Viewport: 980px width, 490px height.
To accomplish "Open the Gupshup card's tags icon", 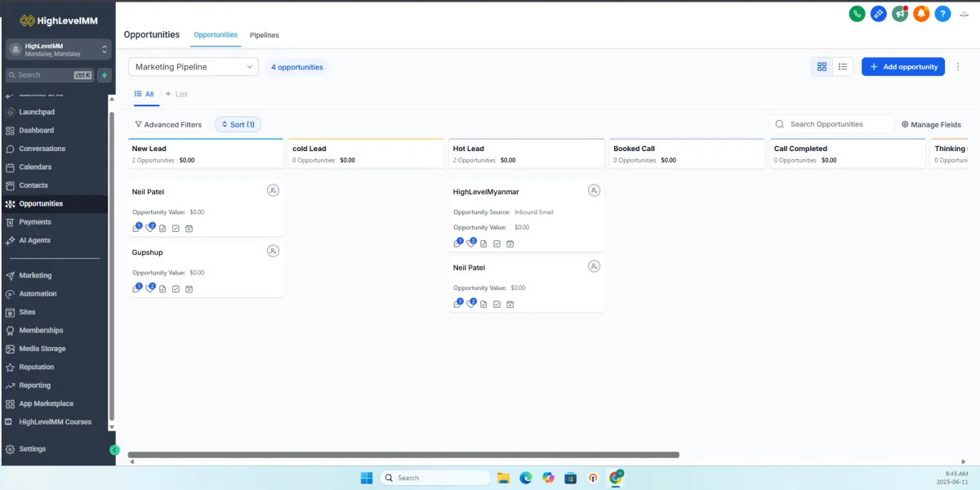I will click(149, 288).
